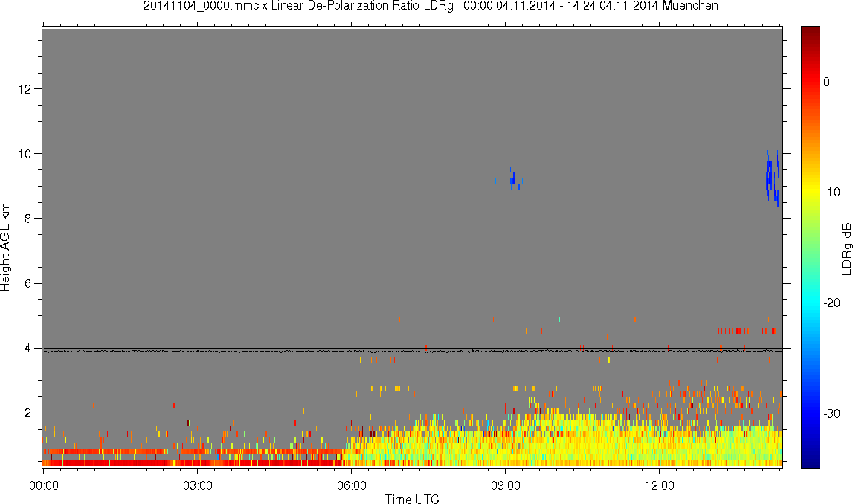This screenshot has width=853, height=504.
Task: Click the plot title text at top
Action: [431, 6]
